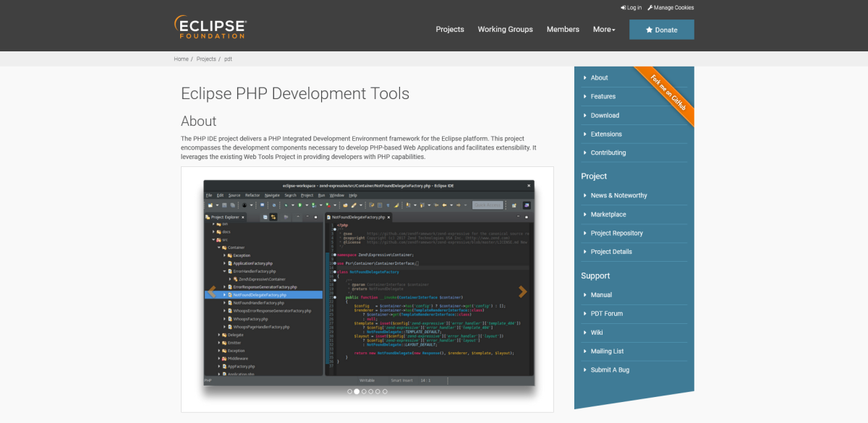This screenshot has height=423, width=868.
Task: Go to the Members page
Action: tap(563, 30)
